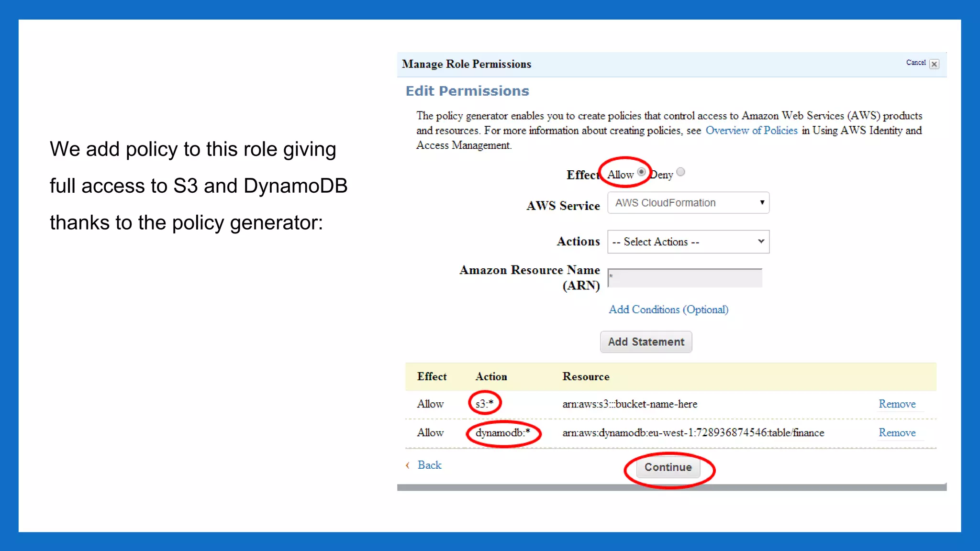Click the dynamodb:* action text
The width and height of the screenshot is (980, 551).
tap(503, 433)
